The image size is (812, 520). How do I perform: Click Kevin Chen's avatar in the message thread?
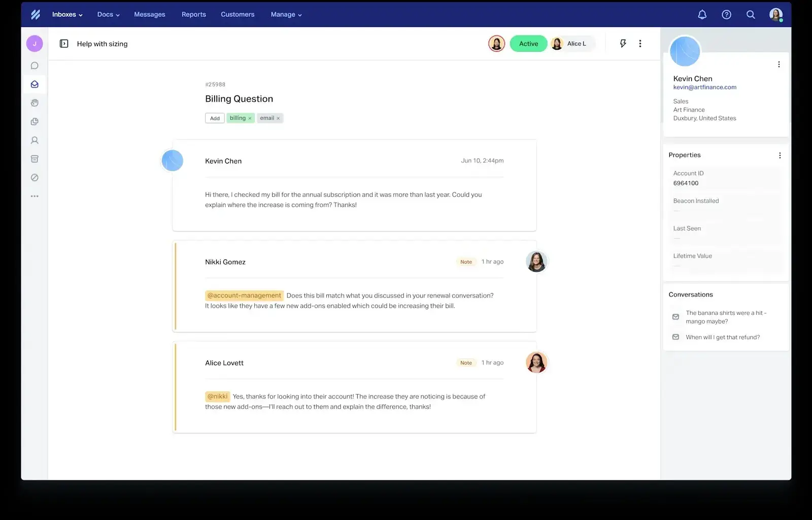click(x=172, y=161)
